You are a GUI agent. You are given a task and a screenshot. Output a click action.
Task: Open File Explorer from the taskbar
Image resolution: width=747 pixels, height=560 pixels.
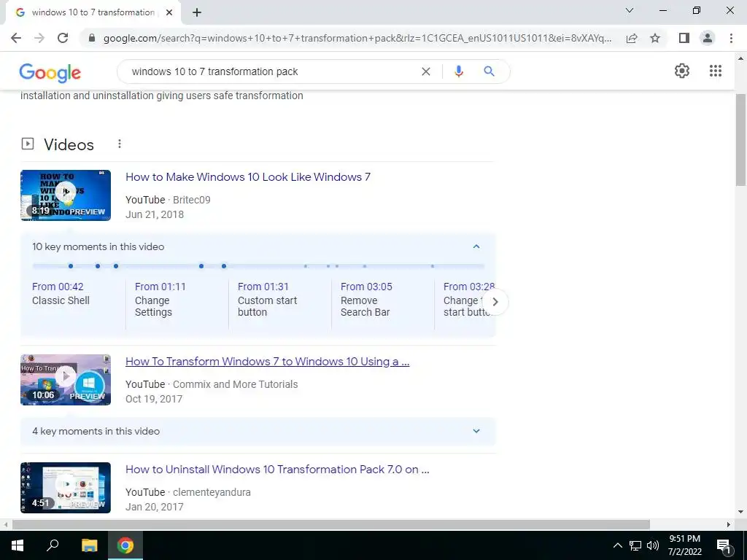89,545
